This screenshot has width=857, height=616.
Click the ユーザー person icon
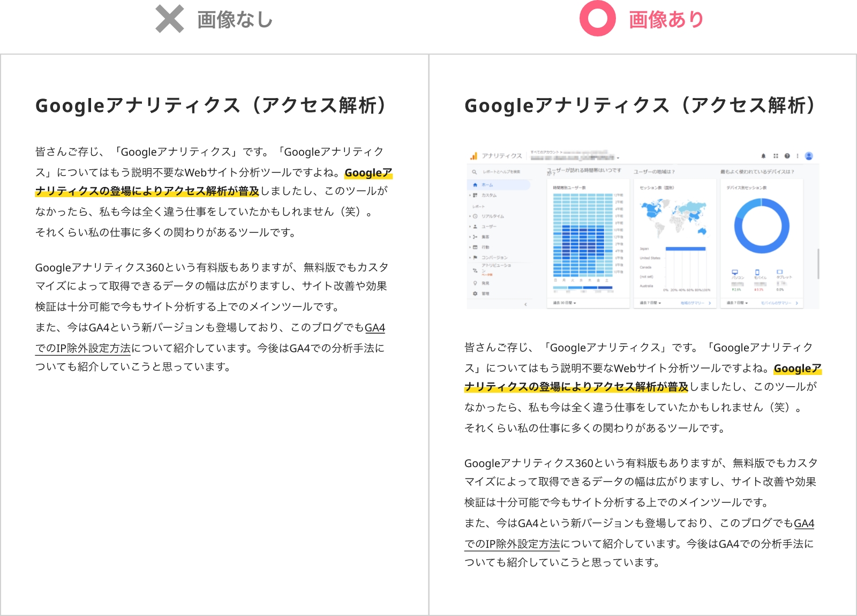point(475,227)
